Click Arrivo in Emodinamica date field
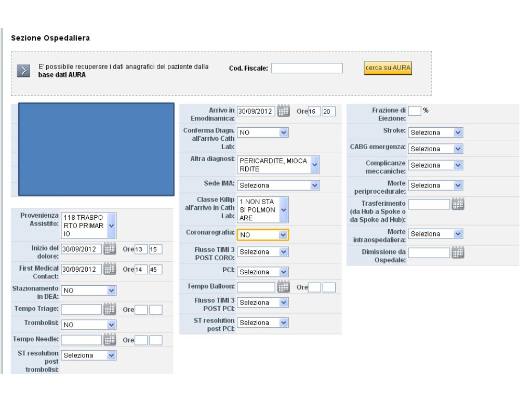532x399 pixels. pos(256,111)
